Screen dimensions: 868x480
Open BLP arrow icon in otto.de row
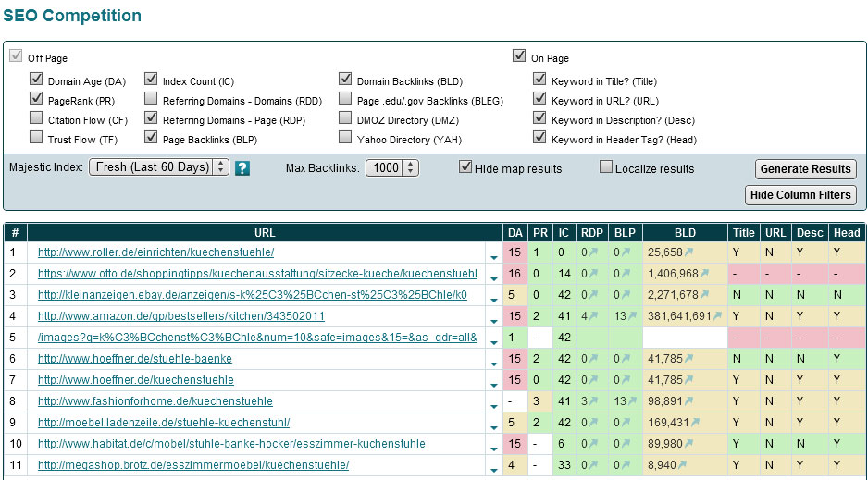point(626,273)
